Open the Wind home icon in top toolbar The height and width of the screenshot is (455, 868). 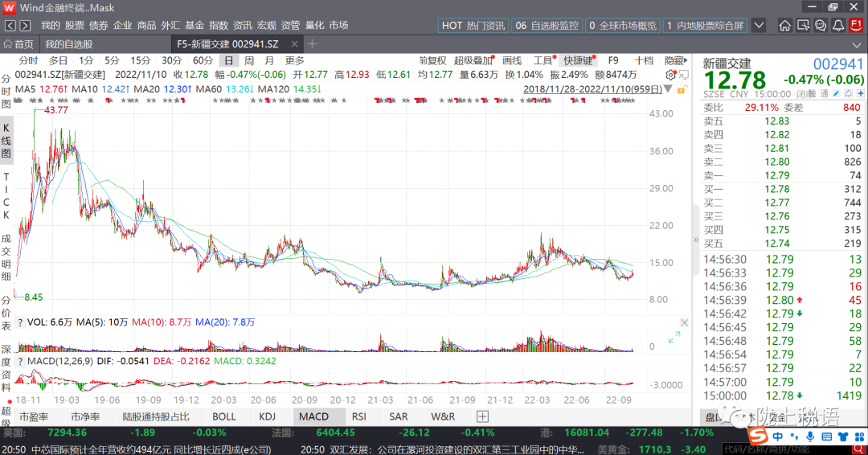point(784,26)
